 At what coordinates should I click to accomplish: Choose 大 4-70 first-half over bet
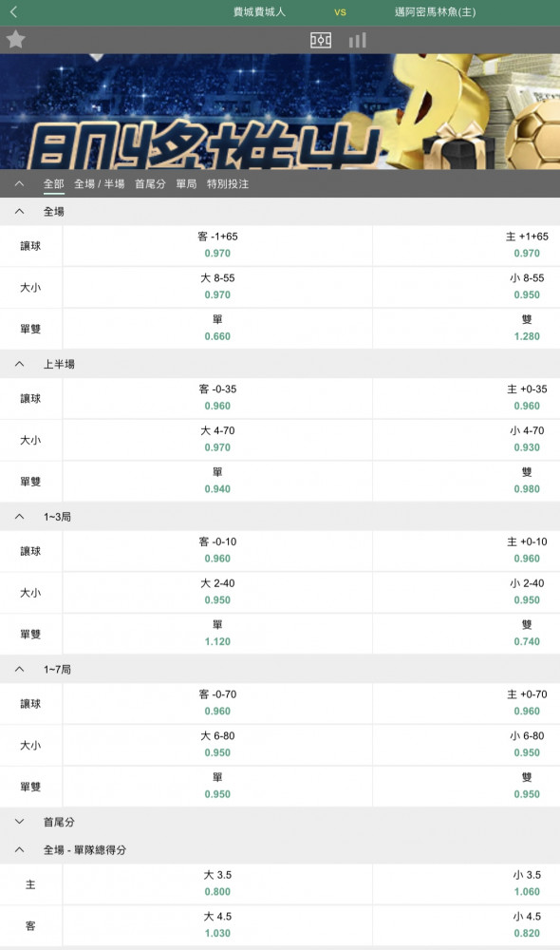(217, 439)
